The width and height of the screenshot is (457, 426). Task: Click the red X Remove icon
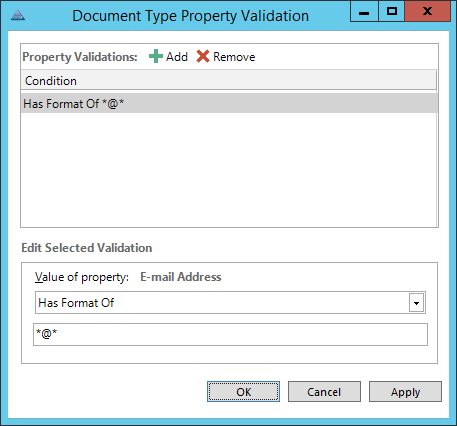(x=203, y=56)
